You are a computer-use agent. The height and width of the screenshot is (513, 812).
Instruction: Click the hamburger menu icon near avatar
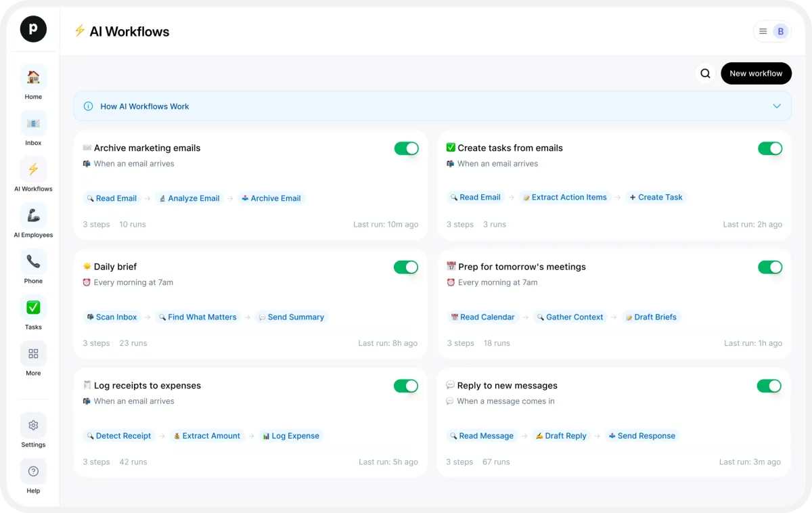[763, 31]
